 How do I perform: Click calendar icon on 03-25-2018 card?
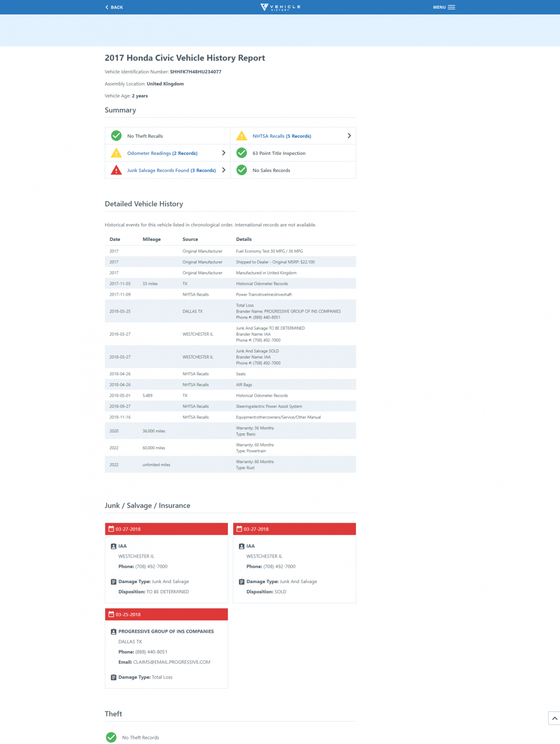pyautogui.click(x=111, y=614)
